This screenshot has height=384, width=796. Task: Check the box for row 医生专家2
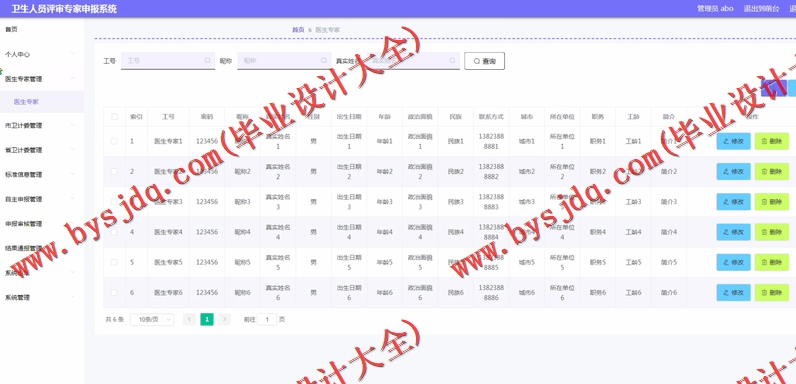[114, 172]
